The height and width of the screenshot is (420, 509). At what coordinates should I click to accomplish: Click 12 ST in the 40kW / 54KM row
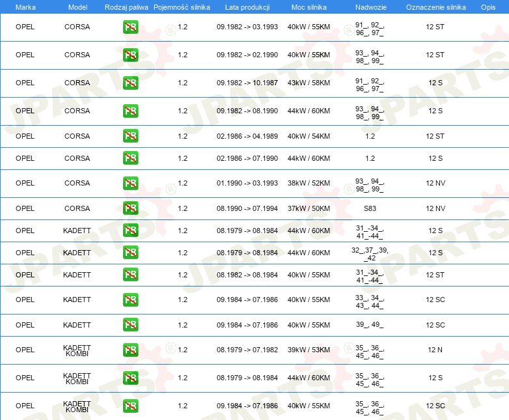tap(435, 136)
